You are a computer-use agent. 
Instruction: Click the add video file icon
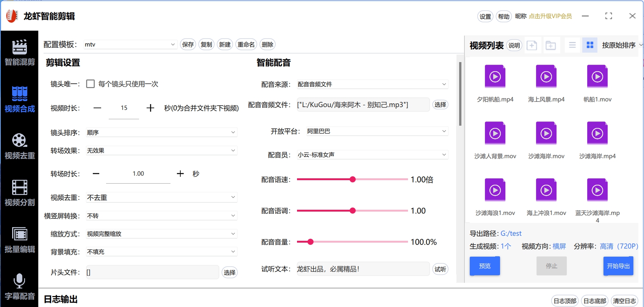pos(532,45)
